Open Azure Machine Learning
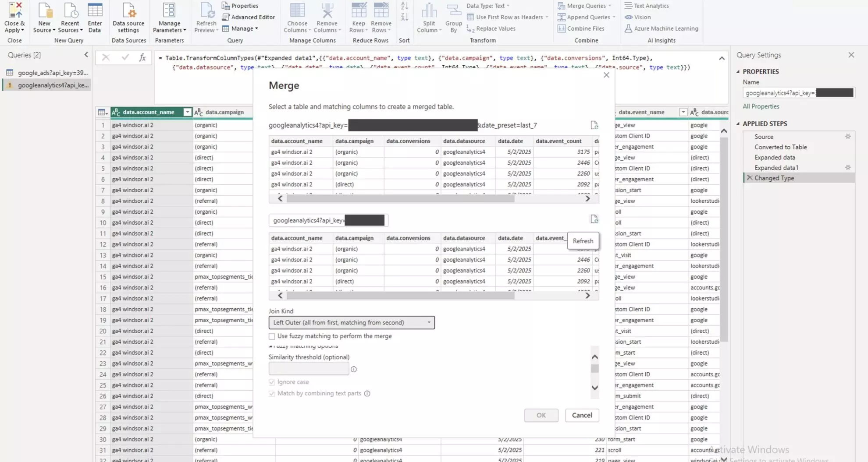868x462 pixels. (x=661, y=28)
